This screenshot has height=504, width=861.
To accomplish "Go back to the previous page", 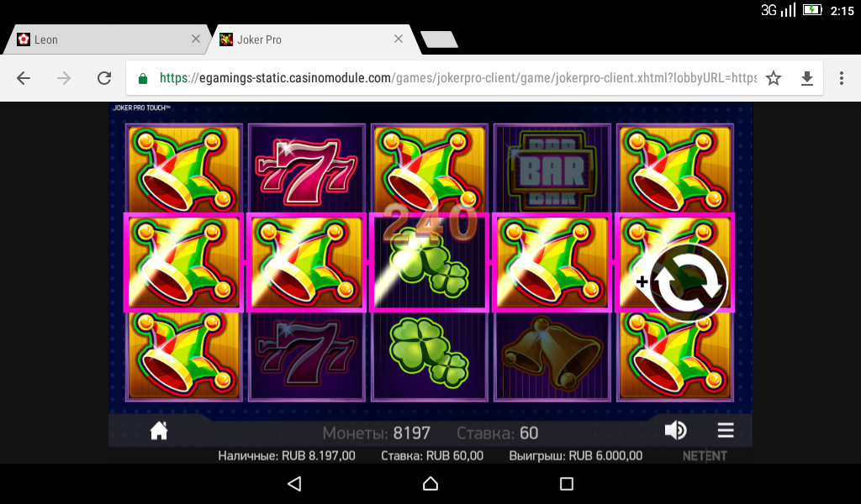I will point(24,78).
